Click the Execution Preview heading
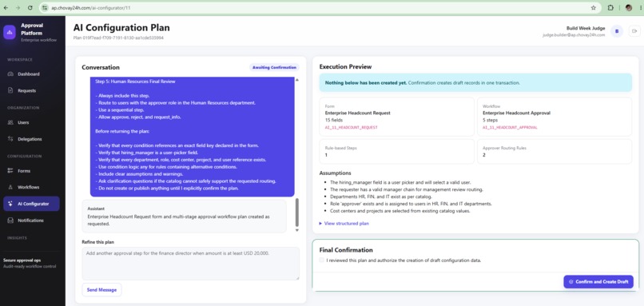 [x=345, y=66]
